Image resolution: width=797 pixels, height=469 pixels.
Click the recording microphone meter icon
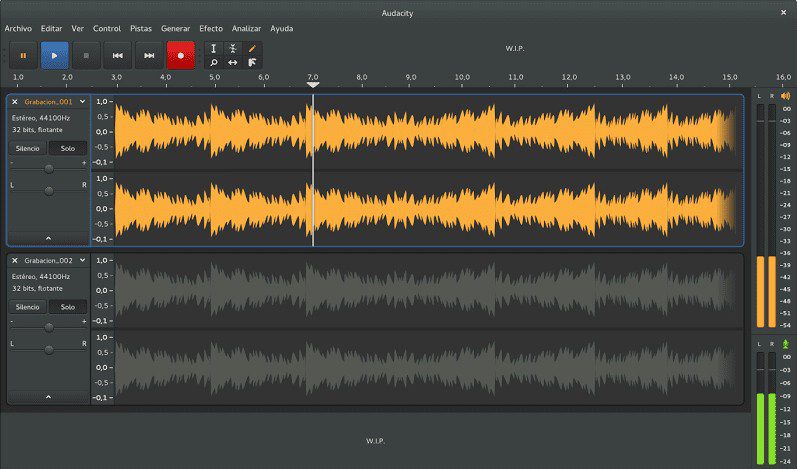[x=786, y=345]
